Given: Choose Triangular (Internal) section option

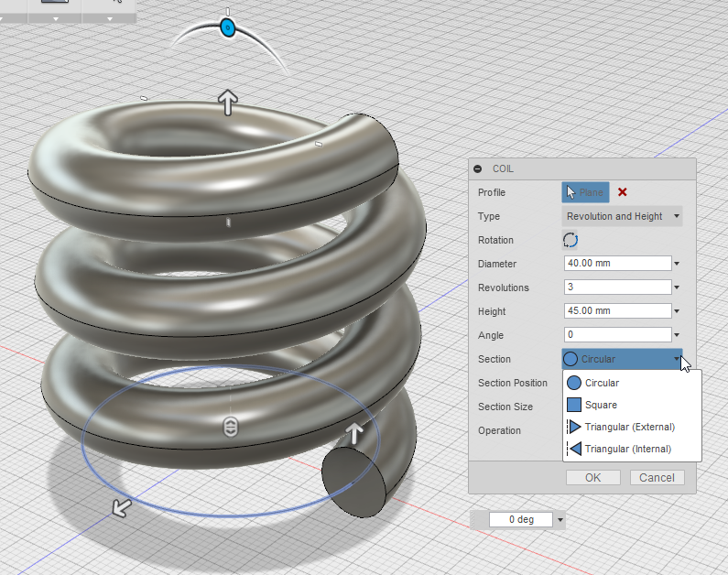Looking at the screenshot, I should point(632,449).
